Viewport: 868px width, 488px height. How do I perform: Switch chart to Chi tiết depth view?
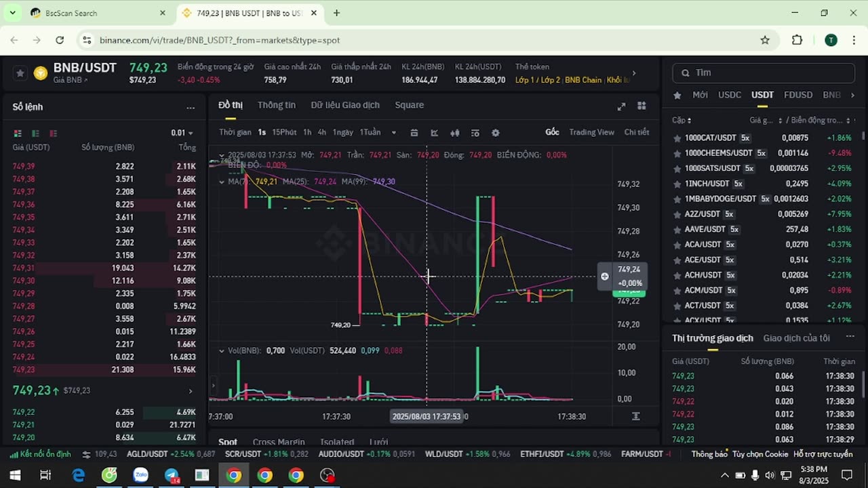(x=636, y=132)
